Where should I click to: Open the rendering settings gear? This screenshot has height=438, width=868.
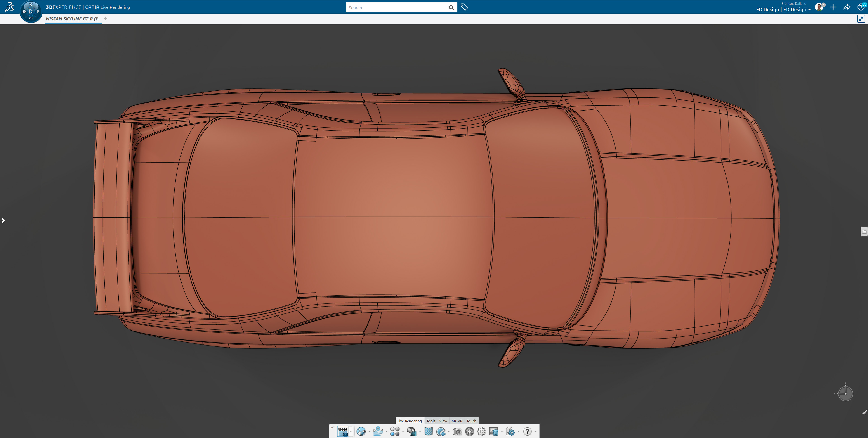click(x=481, y=432)
